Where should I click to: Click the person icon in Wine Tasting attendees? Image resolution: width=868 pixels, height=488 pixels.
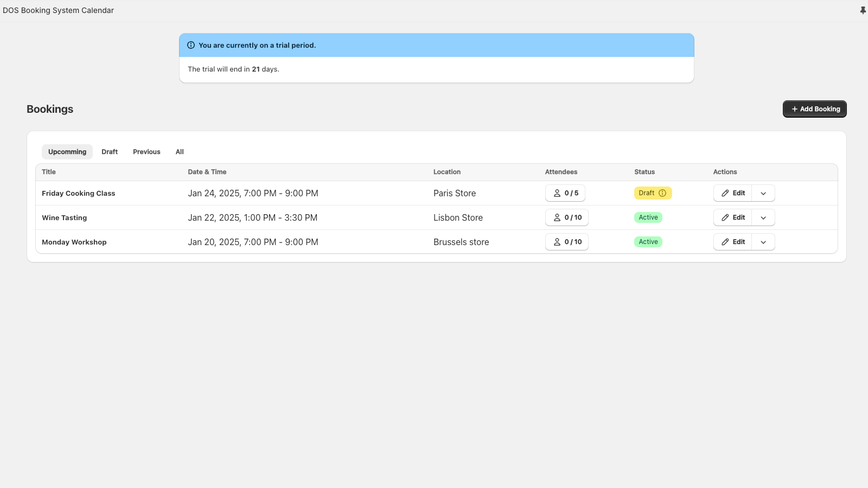pyautogui.click(x=557, y=217)
